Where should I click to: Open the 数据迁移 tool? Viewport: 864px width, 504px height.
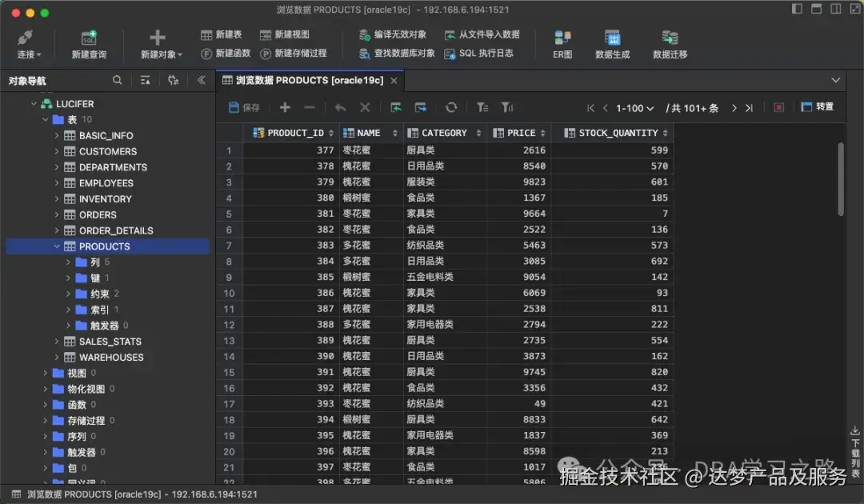point(670,45)
